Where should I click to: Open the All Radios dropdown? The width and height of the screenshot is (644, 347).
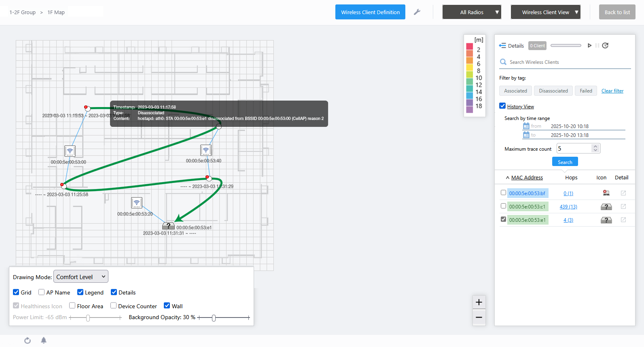472,12
